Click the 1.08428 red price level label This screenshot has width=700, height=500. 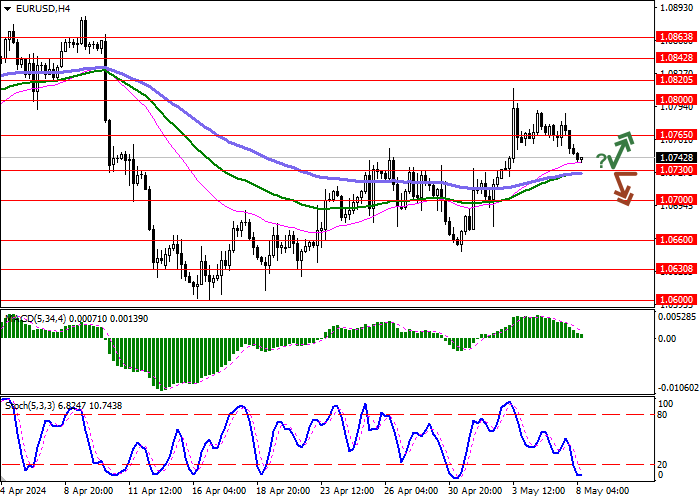click(x=677, y=58)
